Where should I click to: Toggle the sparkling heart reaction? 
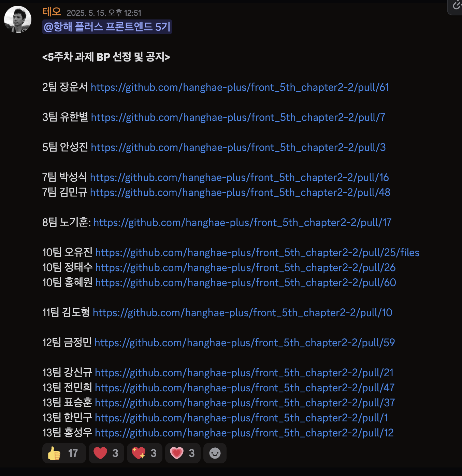coord(144,453)
